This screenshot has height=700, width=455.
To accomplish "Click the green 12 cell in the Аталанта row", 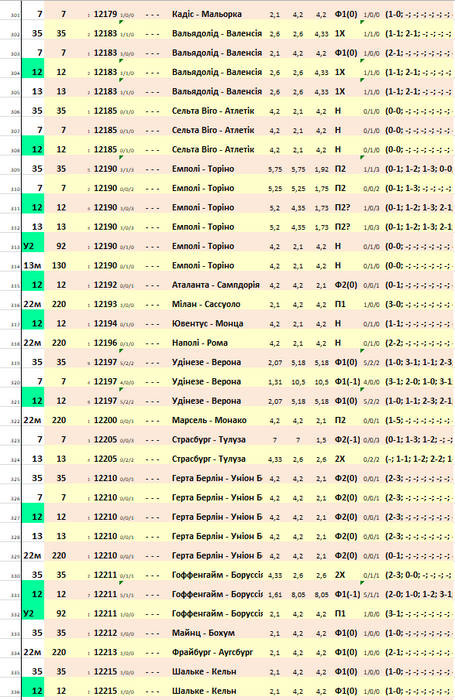I will [33, 282].
